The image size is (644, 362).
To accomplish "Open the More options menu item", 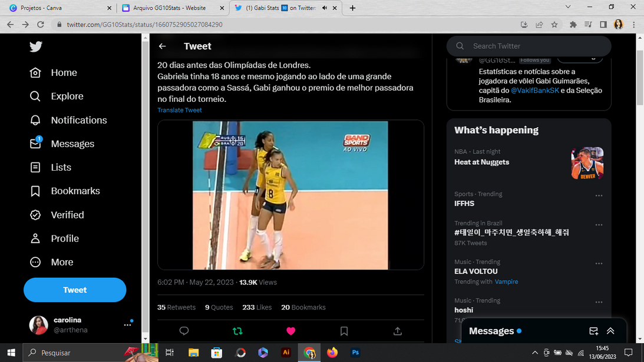I will (x=52, y=262).
